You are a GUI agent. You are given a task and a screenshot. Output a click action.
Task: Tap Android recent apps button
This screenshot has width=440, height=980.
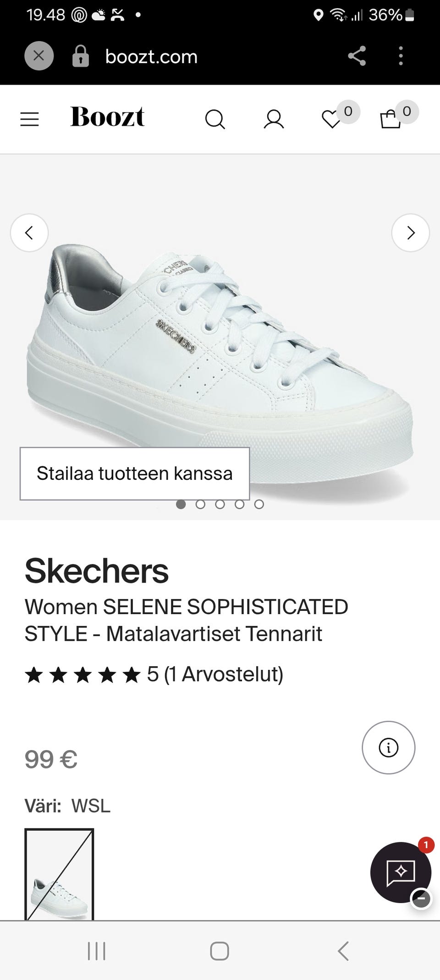pyautogui.click(x=96, y=951)
